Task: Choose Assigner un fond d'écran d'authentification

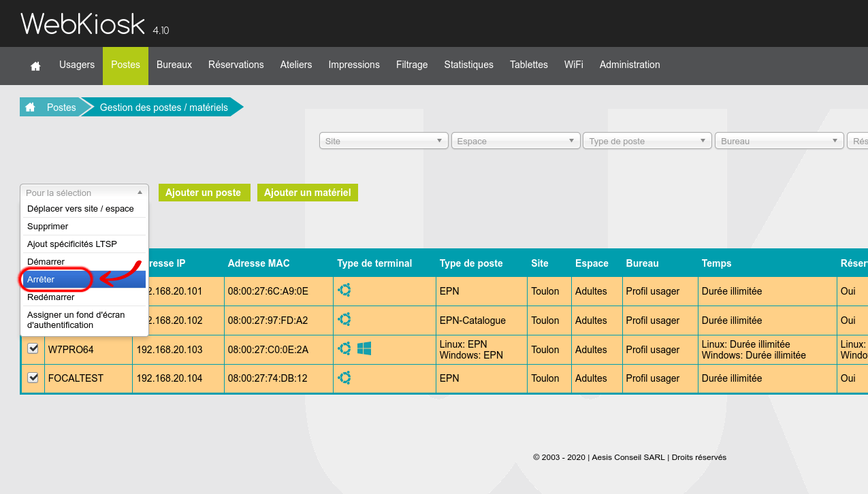Action: click(x=84, y=320)
